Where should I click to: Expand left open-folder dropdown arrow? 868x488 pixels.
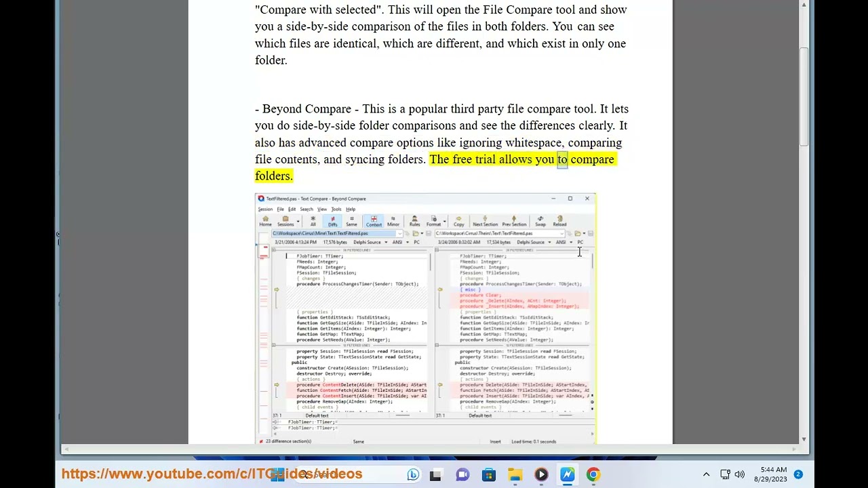(x=422, y=233)
